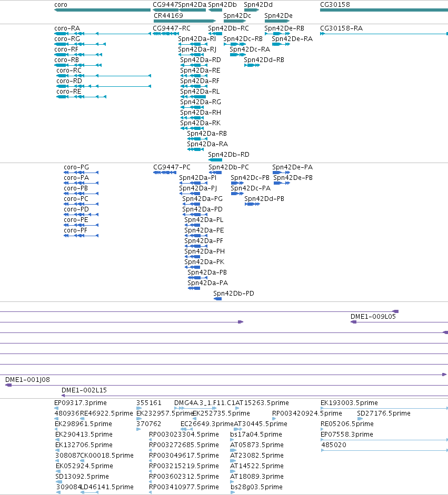Screen dimensions: 448x495
Task: Click the coro-RA transcript label
Action: point(67,28)
